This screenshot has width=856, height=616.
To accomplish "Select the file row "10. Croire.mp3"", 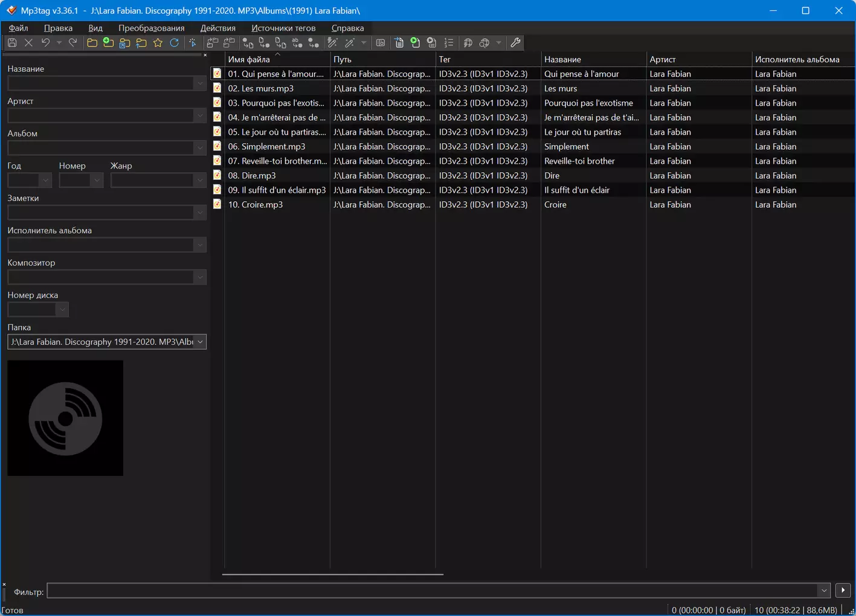I will pyautogui.click(x=533, y=204).
